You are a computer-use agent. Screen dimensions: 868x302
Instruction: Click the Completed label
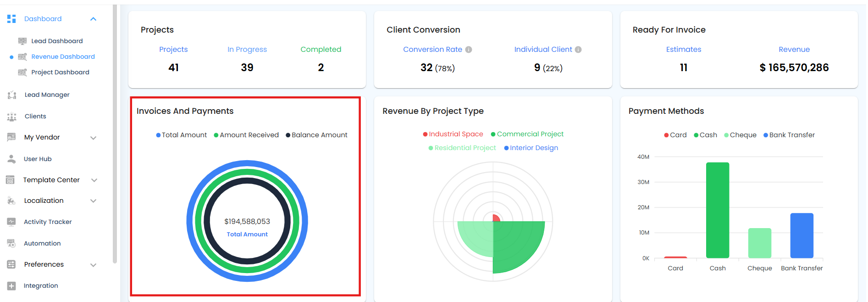click(x=321, y=50)
